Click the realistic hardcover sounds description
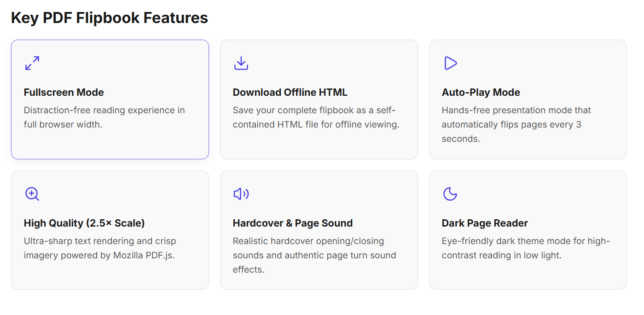Image resolution: width=644 pixels, height=315 pixels. tap(314, 255)
